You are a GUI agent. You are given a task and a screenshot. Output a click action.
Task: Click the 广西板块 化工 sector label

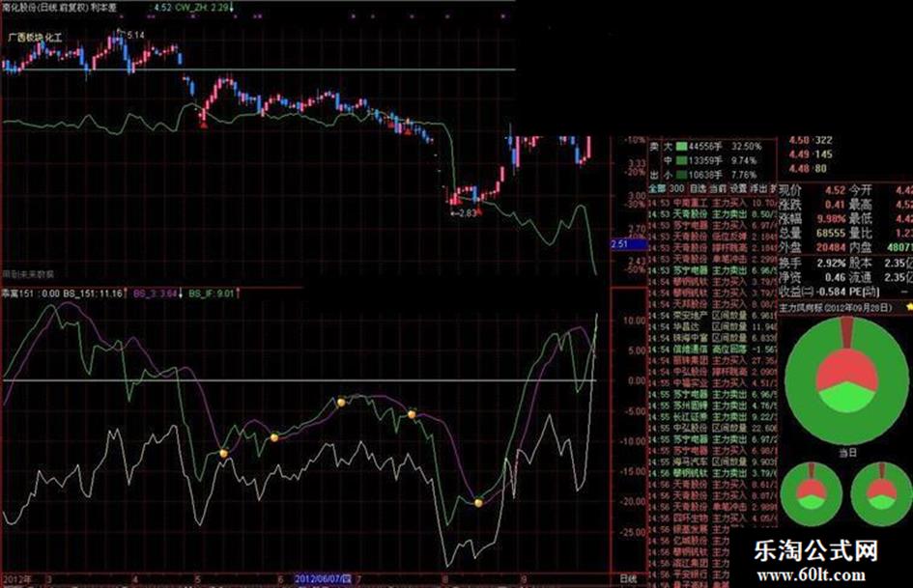[35, 38]
